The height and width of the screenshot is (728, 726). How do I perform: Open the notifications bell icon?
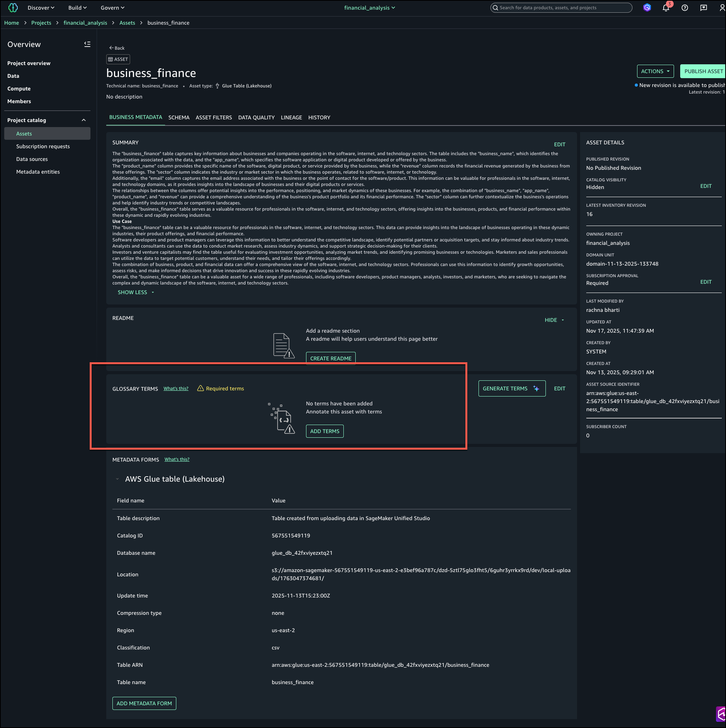666,8
